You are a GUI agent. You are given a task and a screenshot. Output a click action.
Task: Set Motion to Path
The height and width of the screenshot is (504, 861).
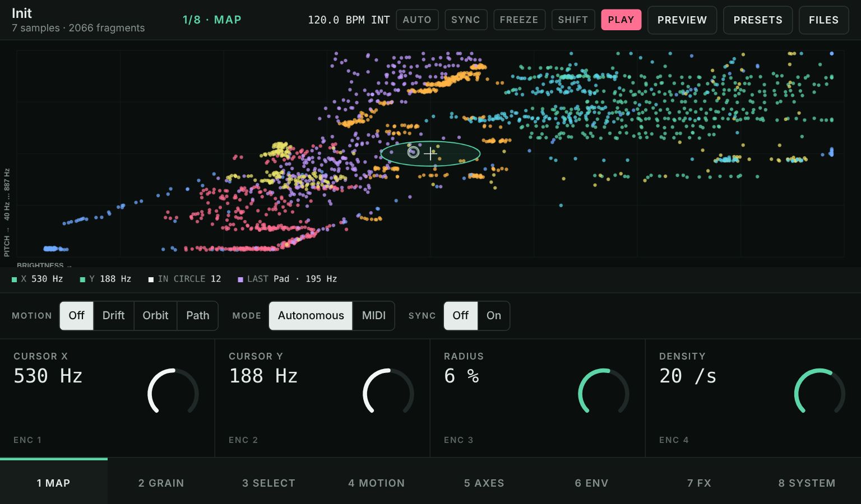(198, 316)
